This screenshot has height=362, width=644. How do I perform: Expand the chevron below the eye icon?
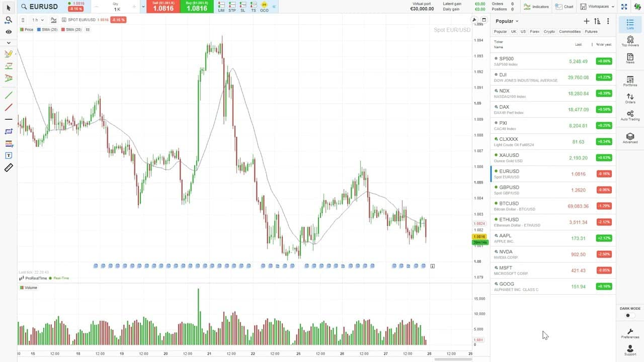(9, 43)
